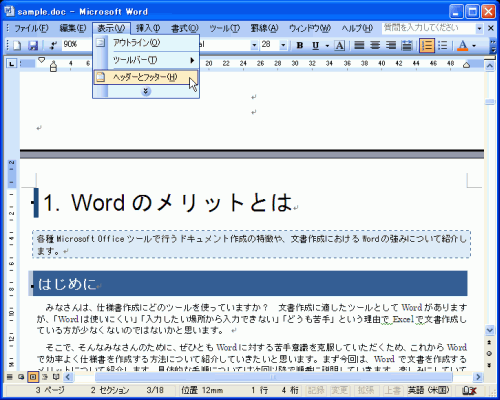This screenshot has width=500, height=400.
Task: Close the document with the menu-bar X
Action: click(x=491, y=28)
